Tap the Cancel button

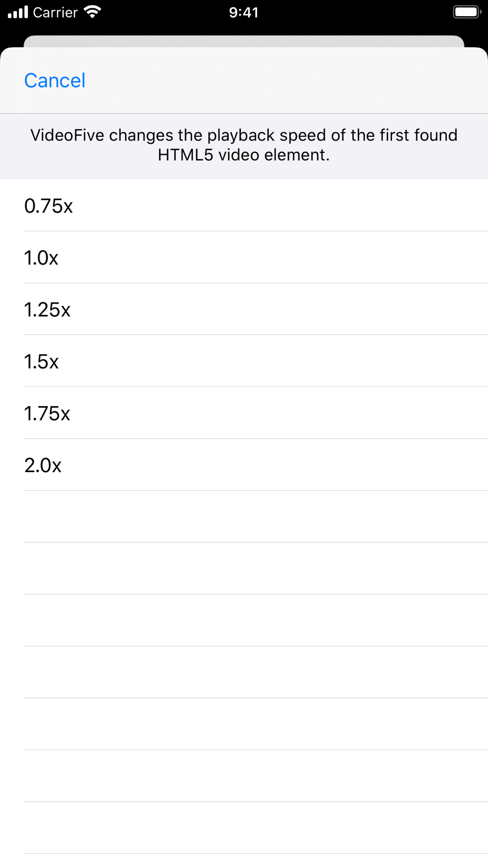(x=55, y=81)
